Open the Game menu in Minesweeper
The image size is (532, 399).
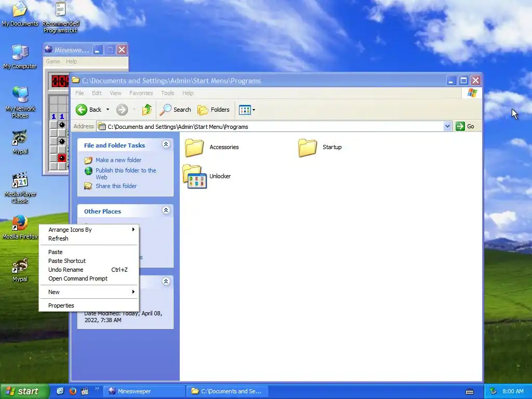point(53,61)
